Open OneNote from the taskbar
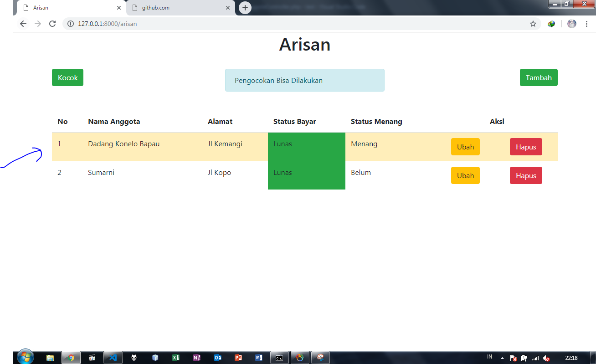Screen dimensions: 596x364 (197, 358)
